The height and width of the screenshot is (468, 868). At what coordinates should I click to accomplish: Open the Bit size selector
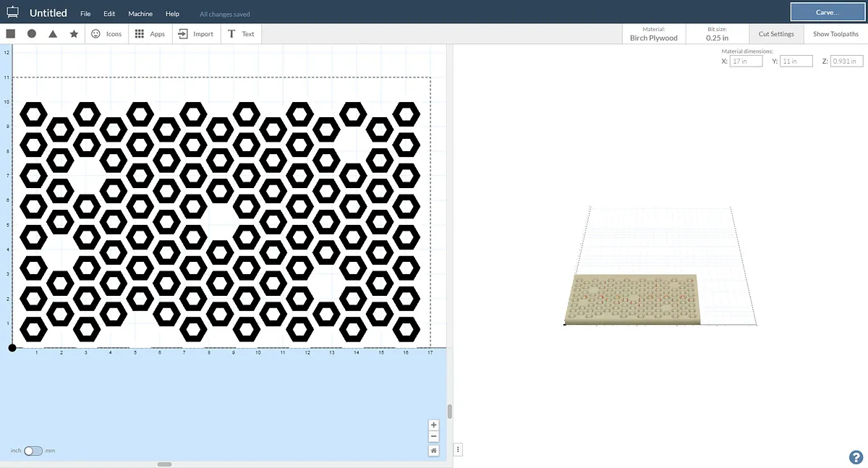717,34
